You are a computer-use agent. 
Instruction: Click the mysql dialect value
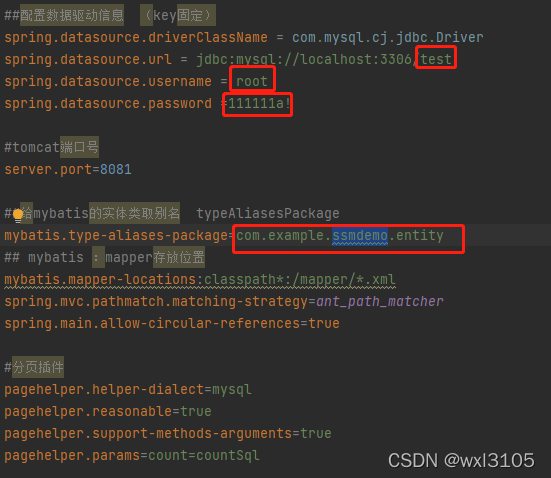coord(232,390)
